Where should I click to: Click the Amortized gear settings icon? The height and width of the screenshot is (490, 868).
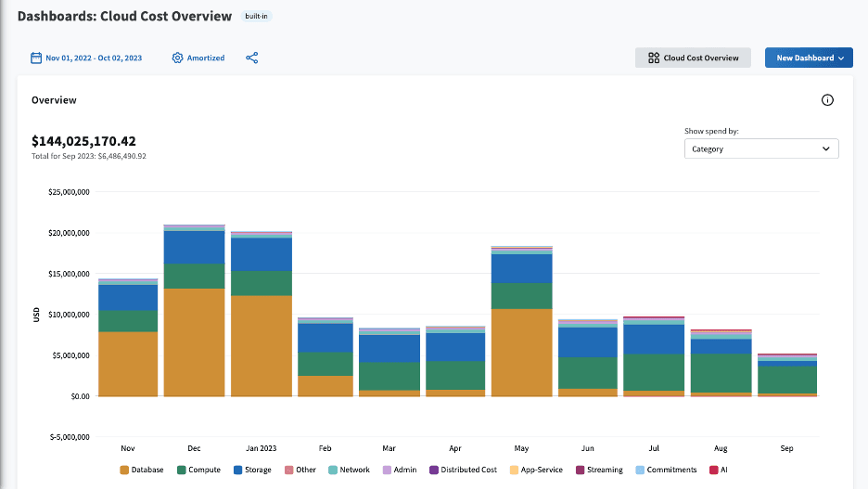177,58
